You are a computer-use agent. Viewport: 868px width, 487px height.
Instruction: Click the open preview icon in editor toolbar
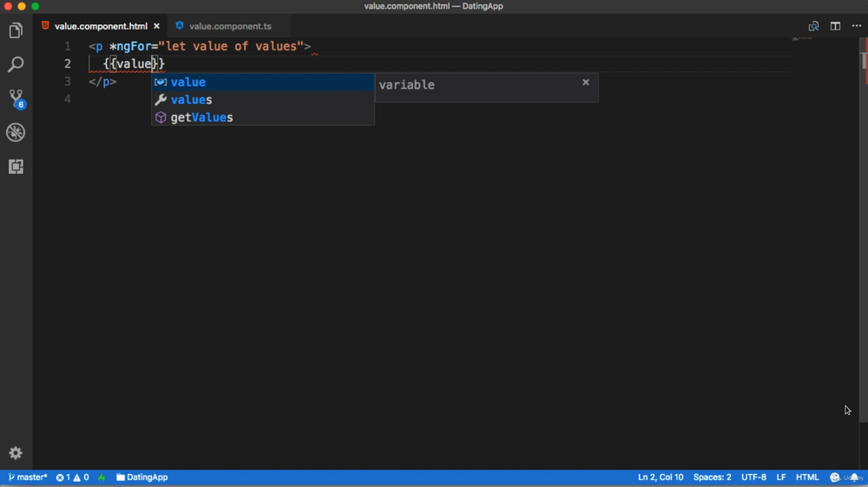(813, 26)
